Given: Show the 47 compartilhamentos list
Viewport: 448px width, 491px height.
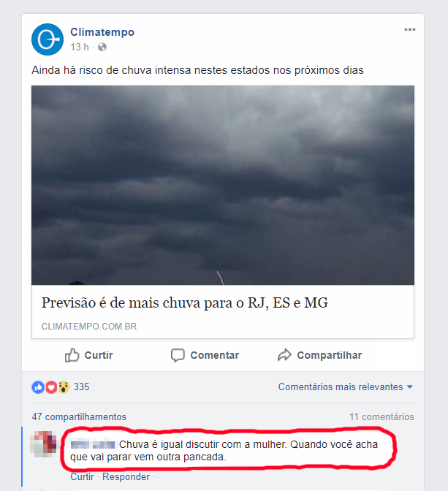Looking at the screenshot, I should tap(79, 416).
